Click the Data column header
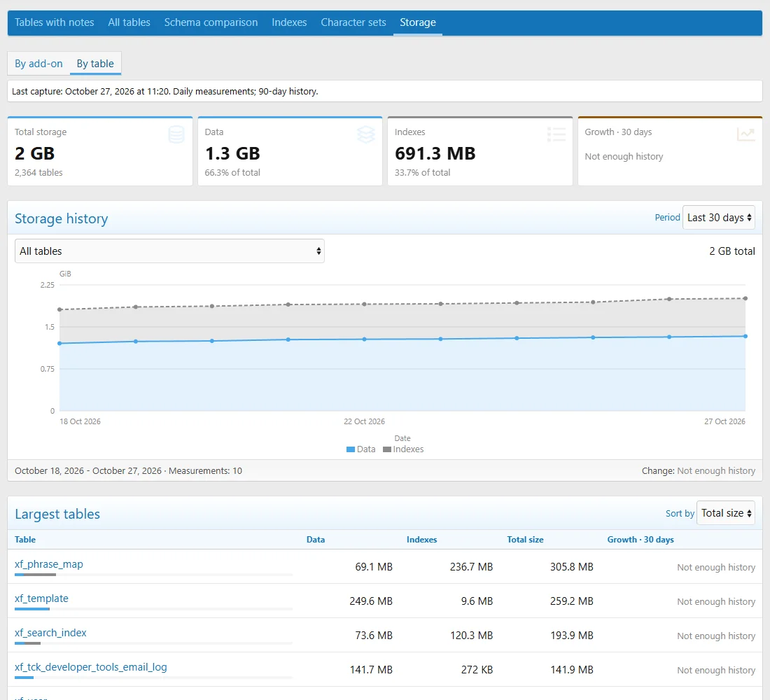770x700 pixels. (x=316, y=540)
